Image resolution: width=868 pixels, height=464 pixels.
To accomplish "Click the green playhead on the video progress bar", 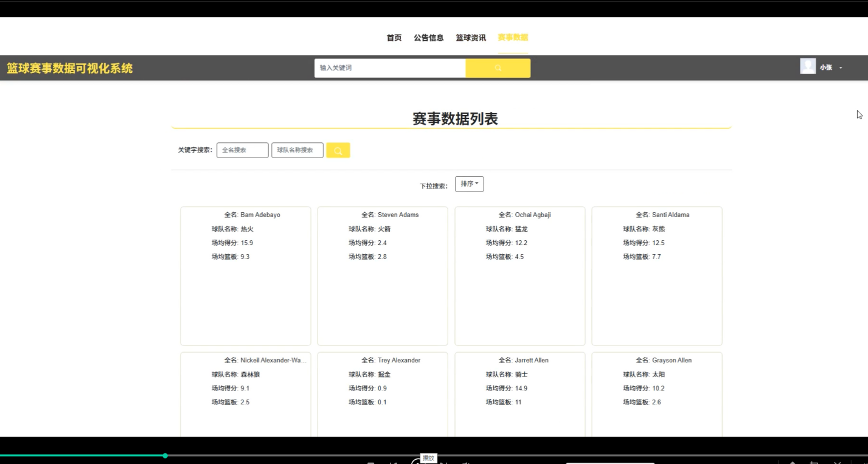I will 165,455.
